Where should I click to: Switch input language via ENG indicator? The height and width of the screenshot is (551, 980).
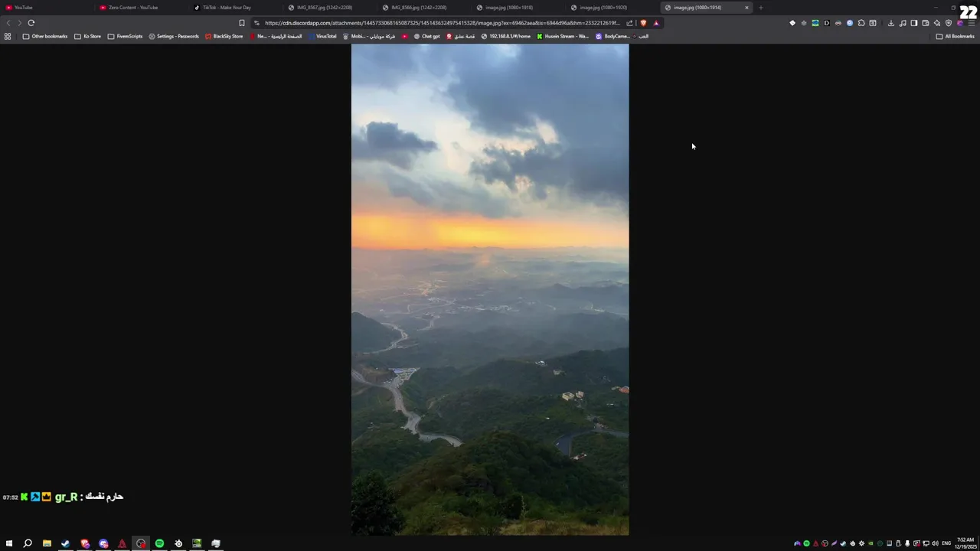point(946,543)
